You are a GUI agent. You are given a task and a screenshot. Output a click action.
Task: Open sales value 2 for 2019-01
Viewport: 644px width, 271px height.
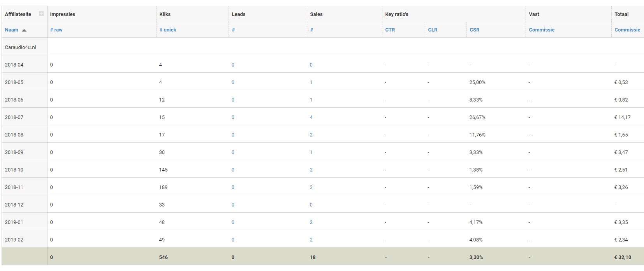311,222
